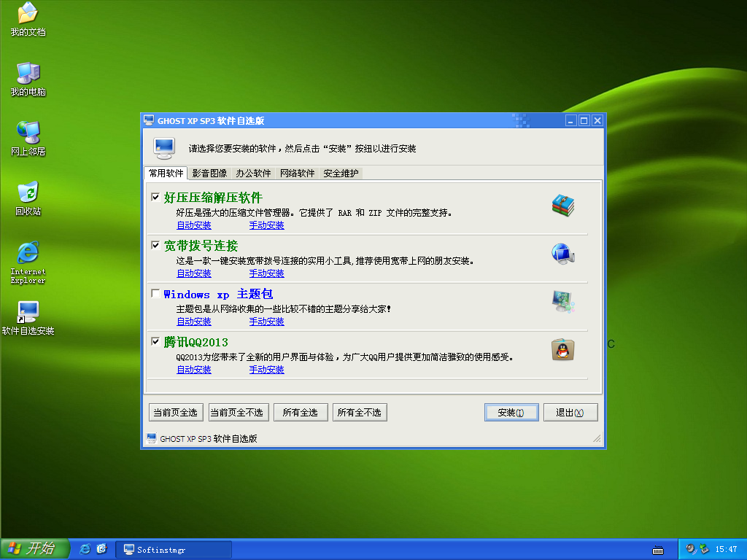
Task: Click the 安装 install button
Action: (x=511, y=412)
